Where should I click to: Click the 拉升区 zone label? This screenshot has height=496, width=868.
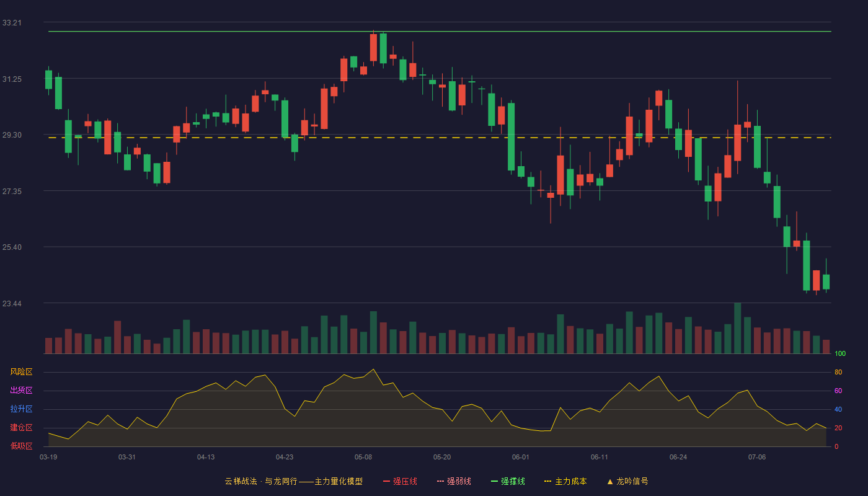21,409
